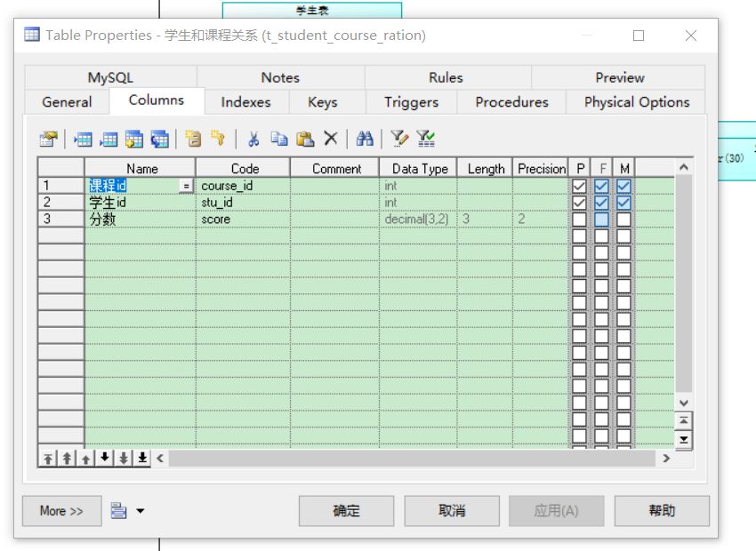Open the MySQL tab
The image size is (756, 551).
tap(110, 77)
